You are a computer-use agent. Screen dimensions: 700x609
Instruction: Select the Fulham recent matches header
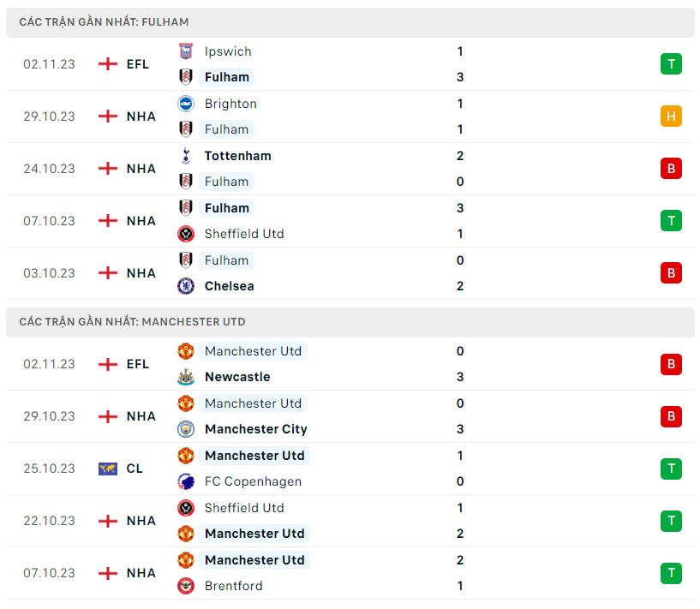click(x=104, y=22)
